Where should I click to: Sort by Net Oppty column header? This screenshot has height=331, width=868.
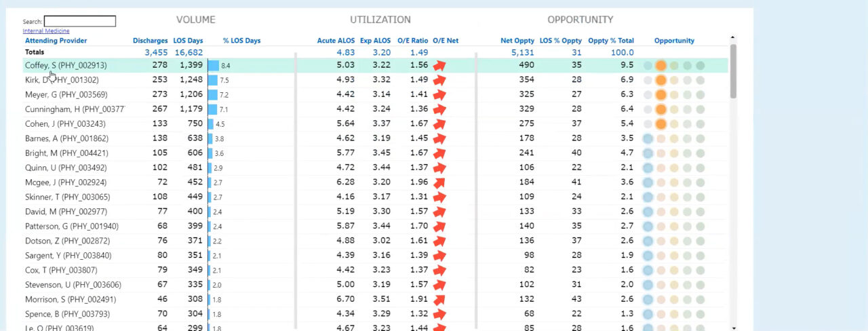[x=517, y=41]
